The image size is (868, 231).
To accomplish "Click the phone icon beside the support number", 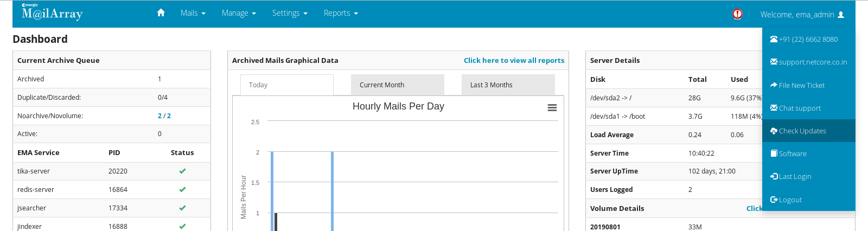I will coord(774,39).
